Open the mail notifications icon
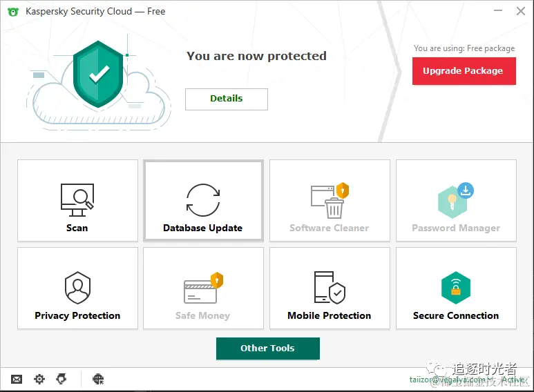Viewport: 534px width, 392px height. (17, 379)
